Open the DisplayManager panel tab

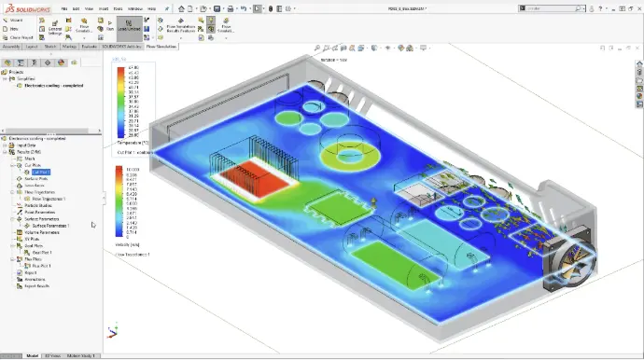[x=62, y=62]
